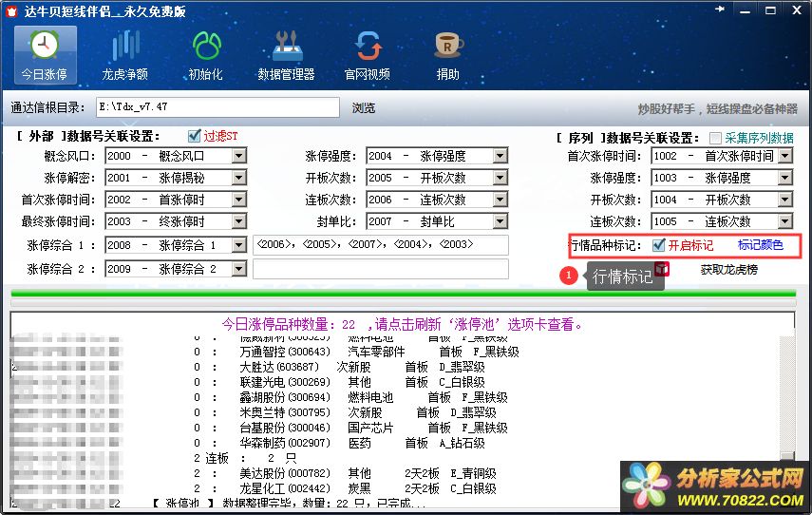Open sequence 涨停强度 1003 dropdown
This screenshot has height=515, width=812.
pyautogui.click(x=785, y=178)
